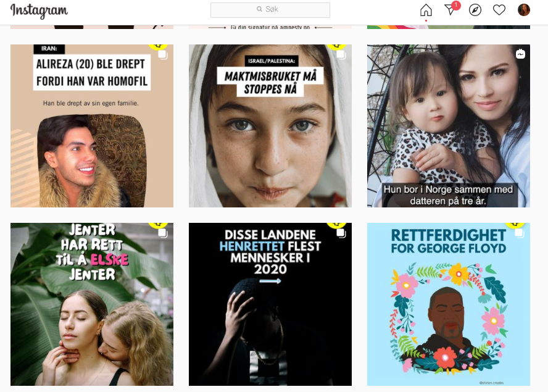The height and width of the screenshot is (392, 548).
Task: Open the partially visible amnesty.no signature post
Action: (270, 27)
